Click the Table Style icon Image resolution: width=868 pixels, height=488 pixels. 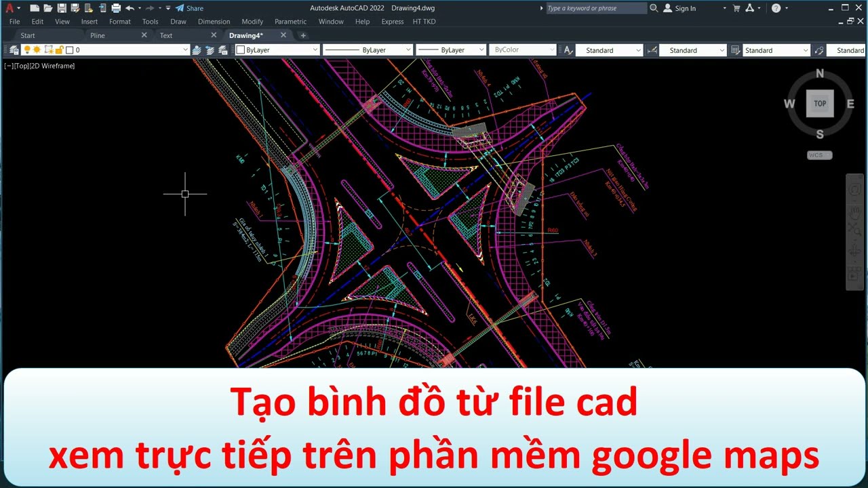click(x=736, y=50)
